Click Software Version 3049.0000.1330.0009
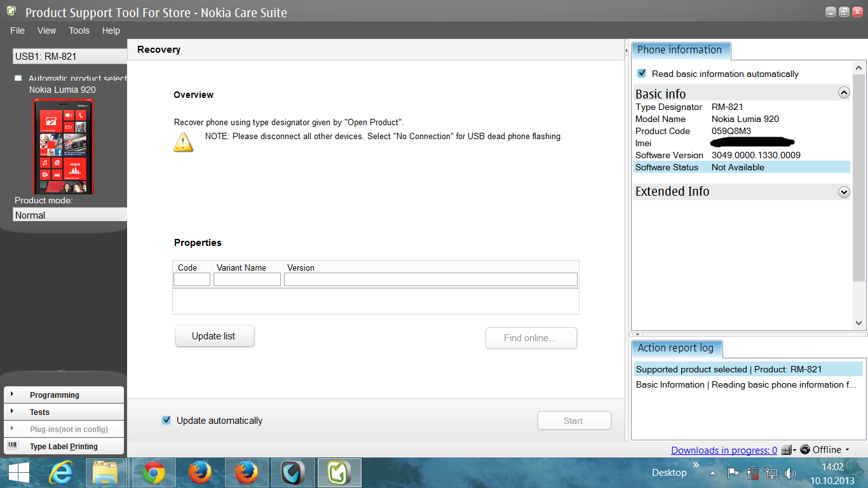Screen dimensions: 868x488 tap(756, 155)
